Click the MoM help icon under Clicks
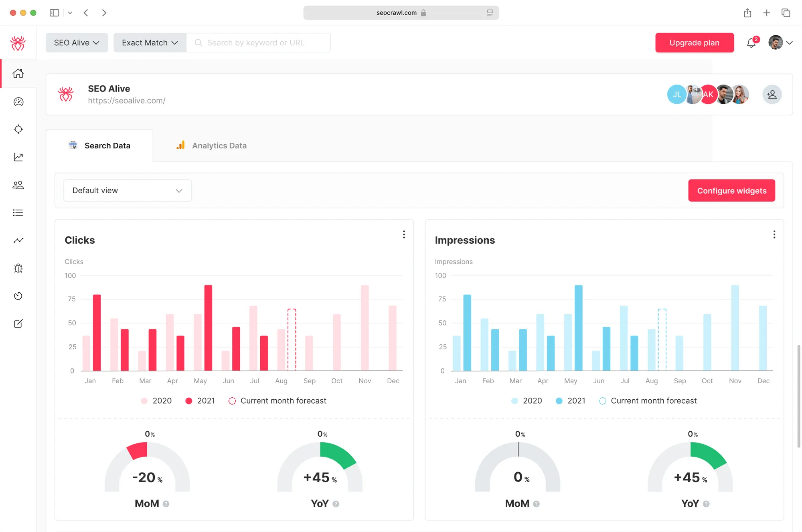The width and height of the screenshot is (802, 532). click(x=166, y=504)
